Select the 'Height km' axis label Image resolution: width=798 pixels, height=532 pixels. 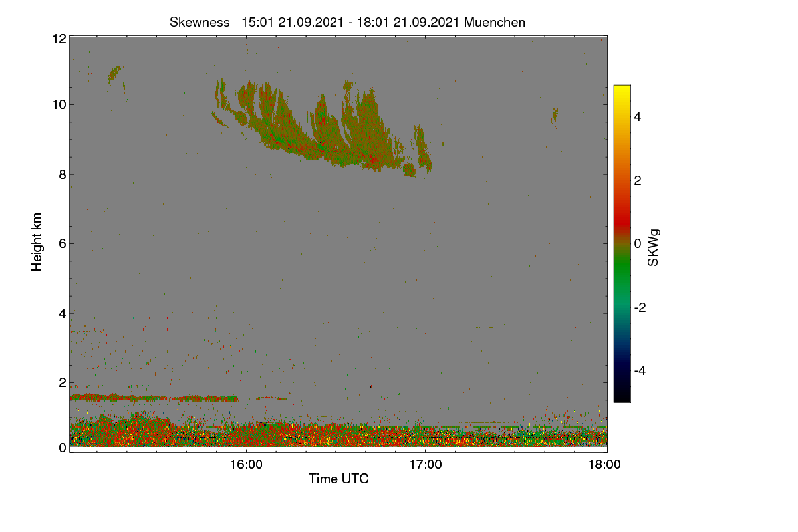coord(37,242)
